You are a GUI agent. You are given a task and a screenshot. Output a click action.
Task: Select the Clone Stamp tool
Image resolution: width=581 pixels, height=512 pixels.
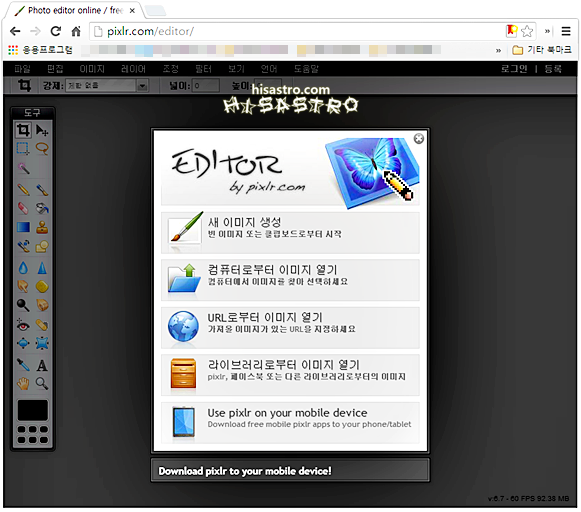(42, 227)
